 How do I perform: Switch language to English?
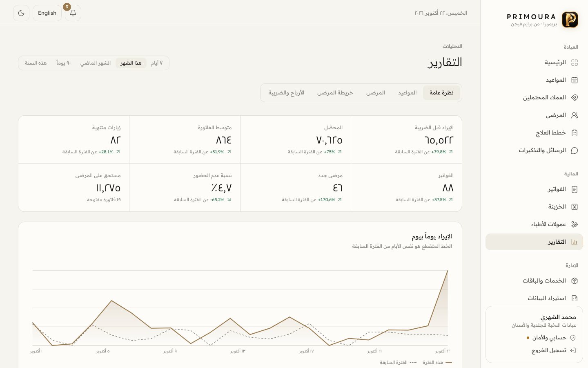pyautogui.click(x=47, y=13)
